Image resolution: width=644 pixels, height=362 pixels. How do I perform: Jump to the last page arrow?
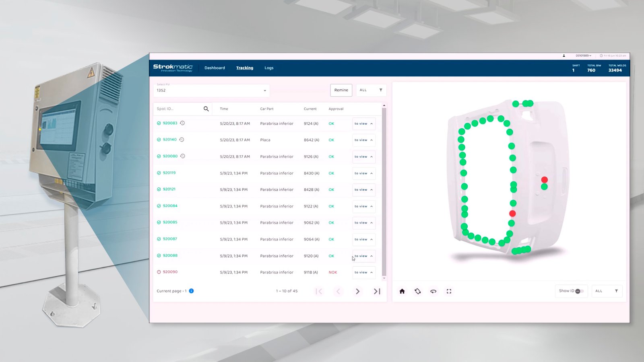click(x=377, y=291)
